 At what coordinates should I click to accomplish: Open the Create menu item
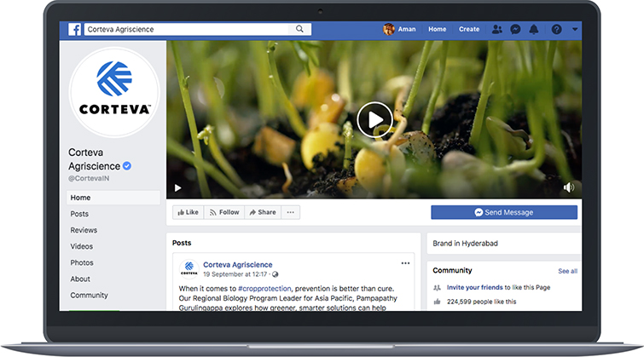pyautogui.click(x=469, y=29)
